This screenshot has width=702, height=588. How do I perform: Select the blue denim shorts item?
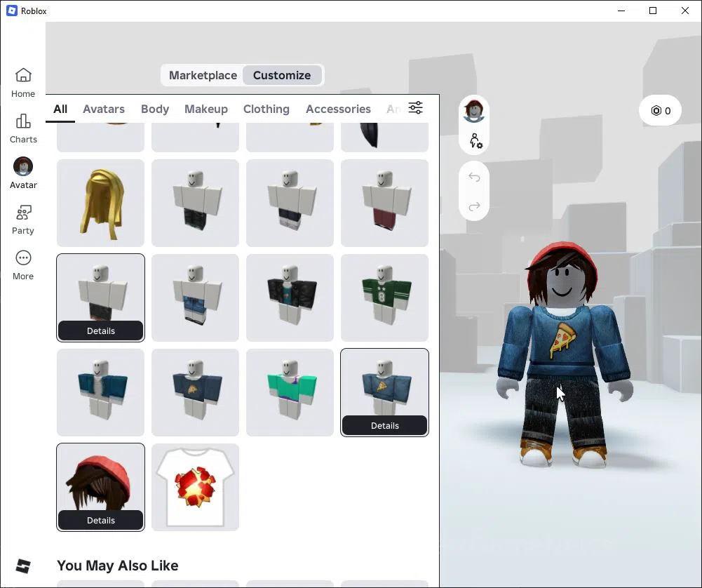pyautogui.click(x=195, y=298)
